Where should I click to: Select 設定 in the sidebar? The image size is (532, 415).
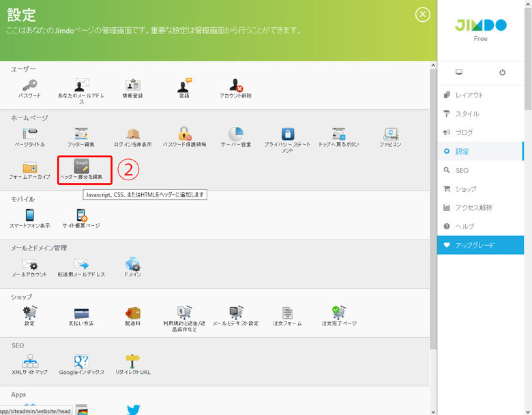(480, 152)
